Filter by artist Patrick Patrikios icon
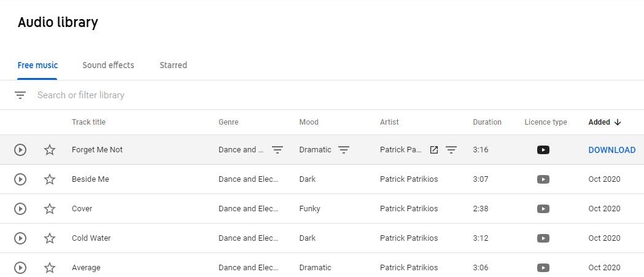 click(x=451, y=150)
